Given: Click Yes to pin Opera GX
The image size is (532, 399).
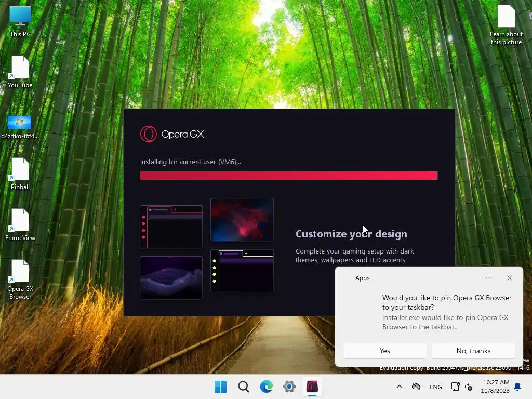Looking at the screenshot, I should (x=385, y=351).
